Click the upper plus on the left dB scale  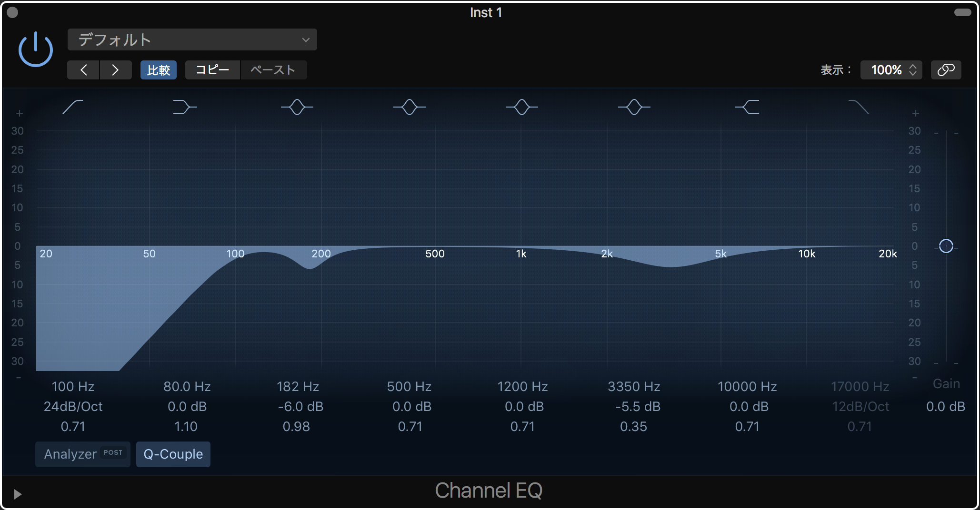coord(20,113)
